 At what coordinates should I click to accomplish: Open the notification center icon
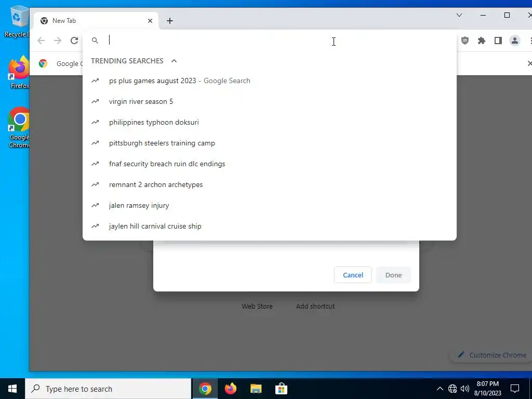click(515, 389)
